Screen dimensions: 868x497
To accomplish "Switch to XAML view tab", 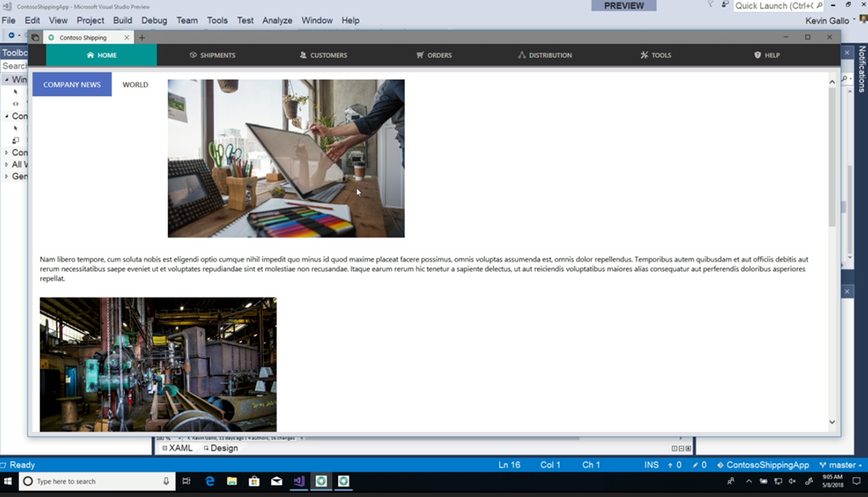I will [177, 448].
